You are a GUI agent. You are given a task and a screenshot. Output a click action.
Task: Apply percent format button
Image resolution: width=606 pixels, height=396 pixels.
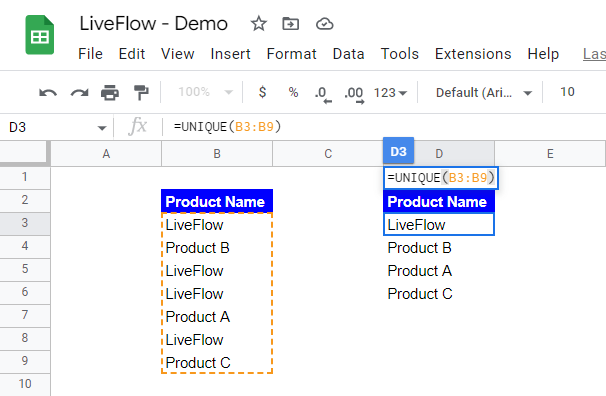[293, 92]
